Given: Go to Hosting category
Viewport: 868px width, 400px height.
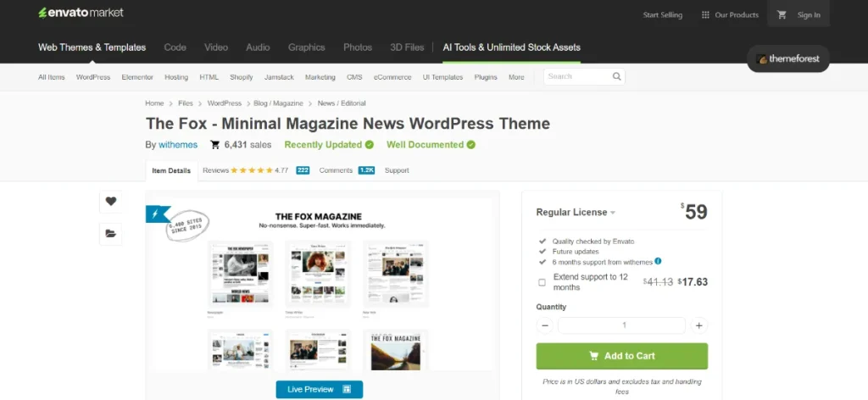Looking at the screenshot, I should coord(176,77).
